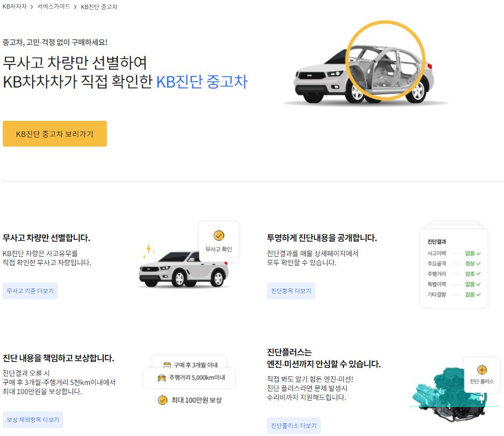The height and width of the screenshot is (436, 504).
Task: Click the calendar icon beside 구매 후 3개월 이내
Action: (x=167, y=365)
